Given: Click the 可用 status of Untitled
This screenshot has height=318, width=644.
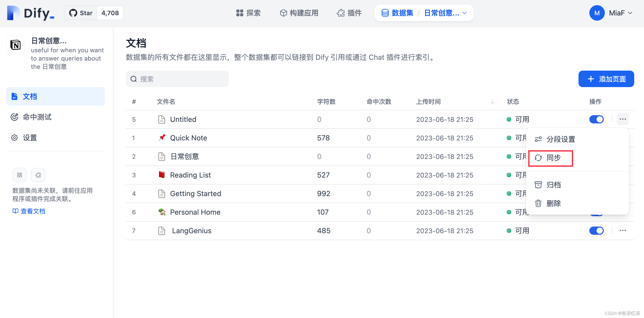Looking at the screenshot, I should 518,119.
